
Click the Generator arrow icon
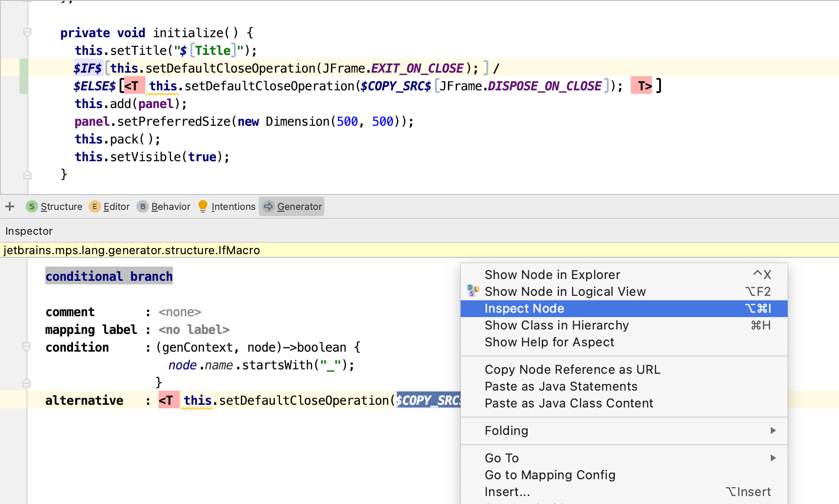click(x=269, y=206)
